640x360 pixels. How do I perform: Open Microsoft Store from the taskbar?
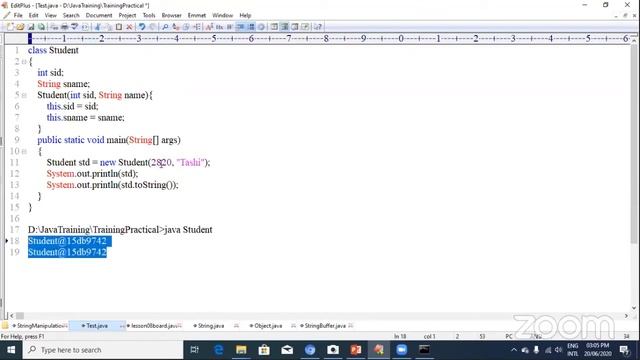pyautogui.click(x=264, y=350)
